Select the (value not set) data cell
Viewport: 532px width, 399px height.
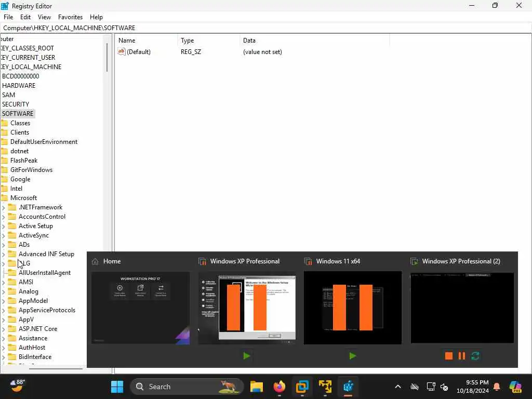[262, 52]
